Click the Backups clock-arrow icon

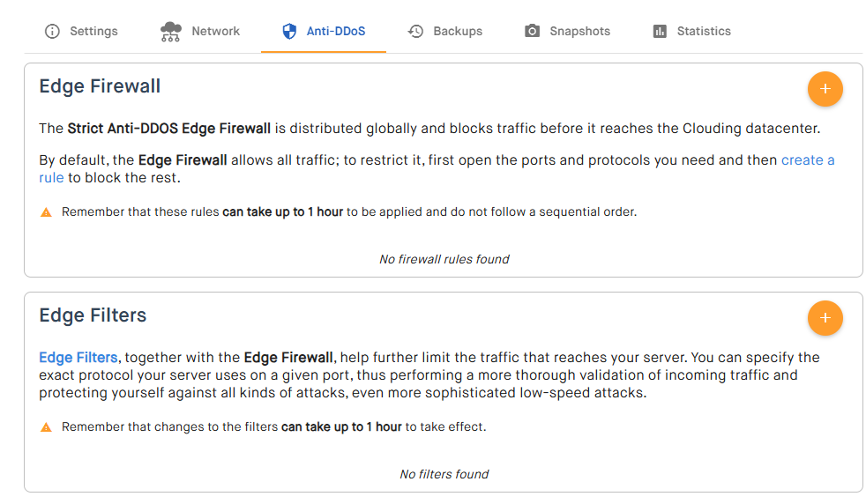click(415, 31)
